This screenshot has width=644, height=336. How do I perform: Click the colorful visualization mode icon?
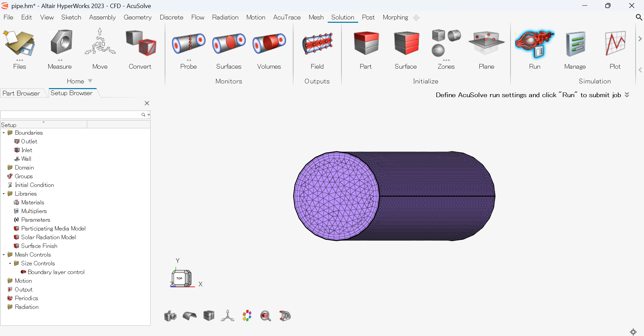(x=247, y=316)
